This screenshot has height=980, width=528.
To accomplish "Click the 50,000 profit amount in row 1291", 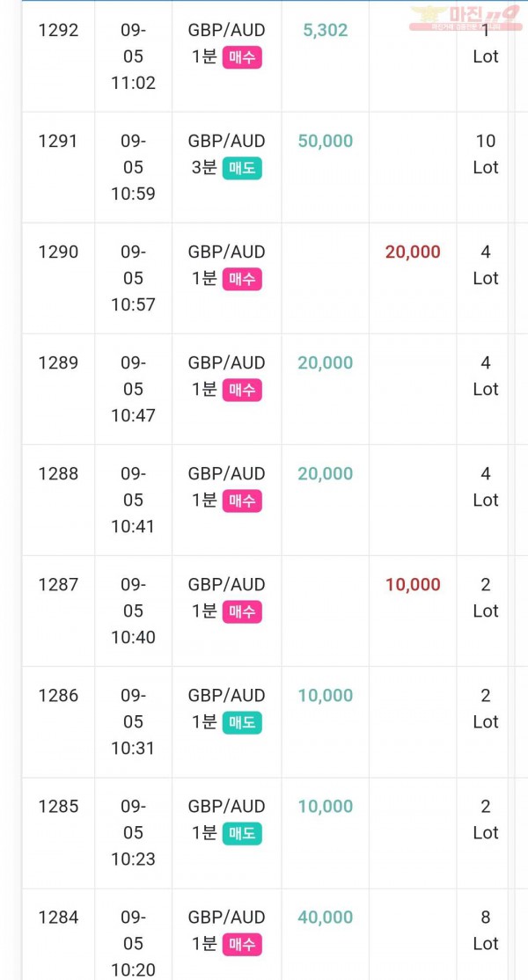I will tap(326, 142).
